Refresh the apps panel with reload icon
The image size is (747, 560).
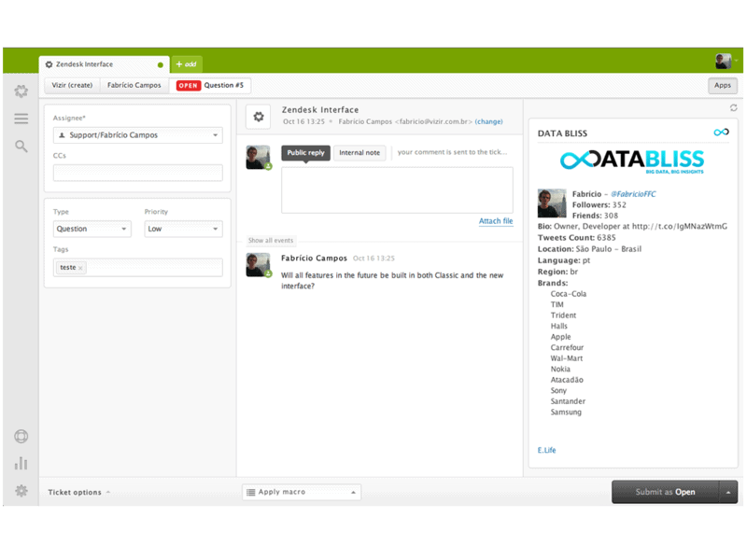pos(733,108)
